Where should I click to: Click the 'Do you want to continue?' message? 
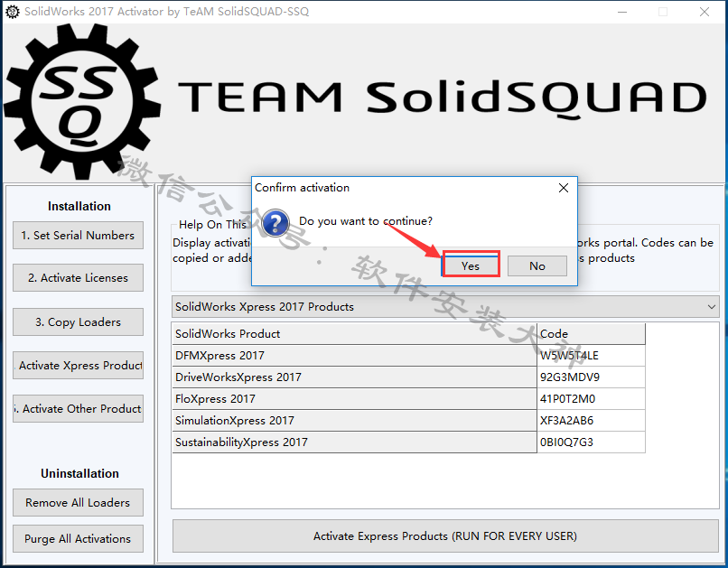tap(366, 221)
